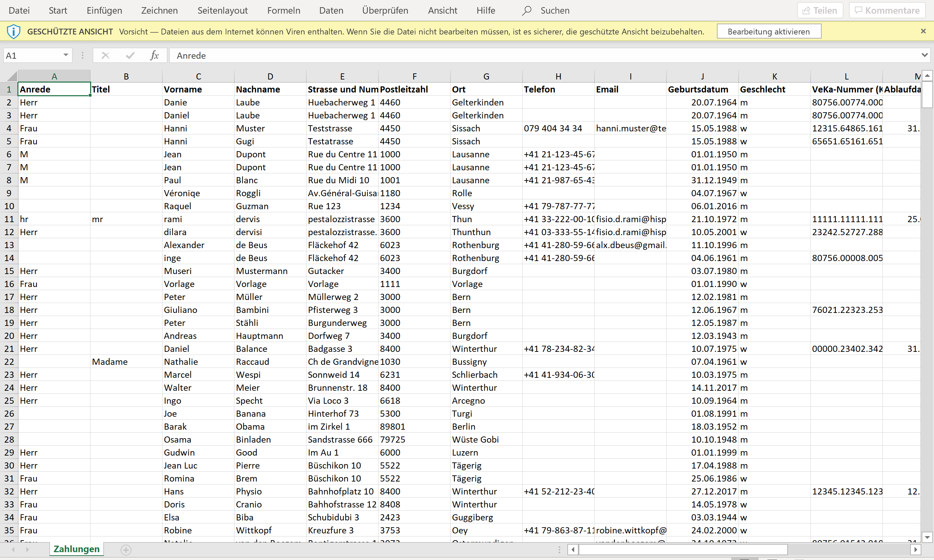Click the Select All corner triangle
The width and height of the screenshot is (934, 560).
[x=11, y=76]
